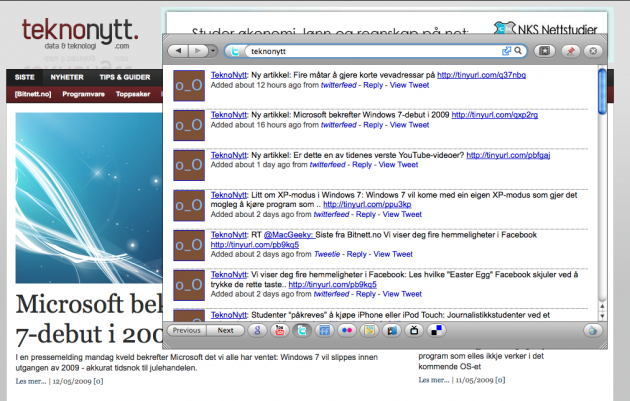Close the search popup with X button

593,51
